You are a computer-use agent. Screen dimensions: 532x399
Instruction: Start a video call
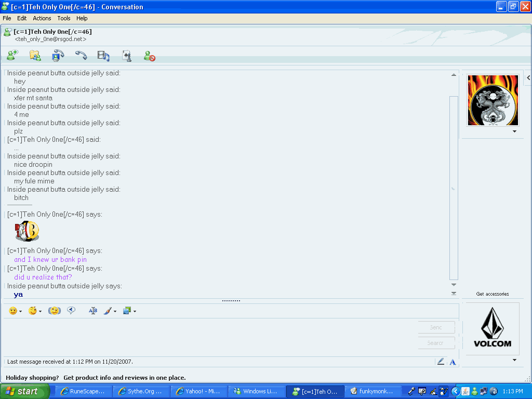pyautogui.click(x=58, y=56)
